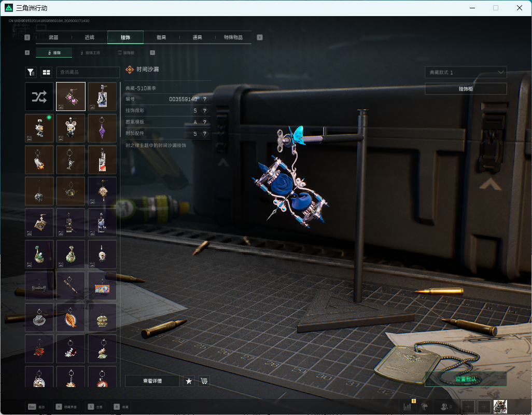Select the pink hourglass charm thumbnail
Viewport: 532px width, 415px height.
pyautogui.click(x=71, y=96)
